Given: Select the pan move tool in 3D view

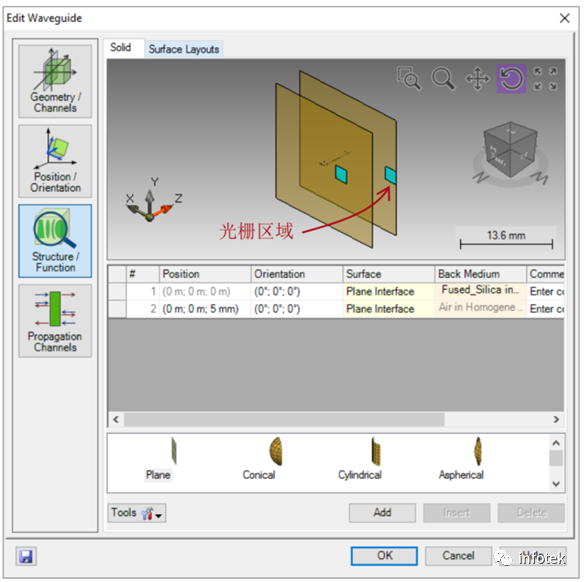Looking at the screenshot, I should click(477, 79).
